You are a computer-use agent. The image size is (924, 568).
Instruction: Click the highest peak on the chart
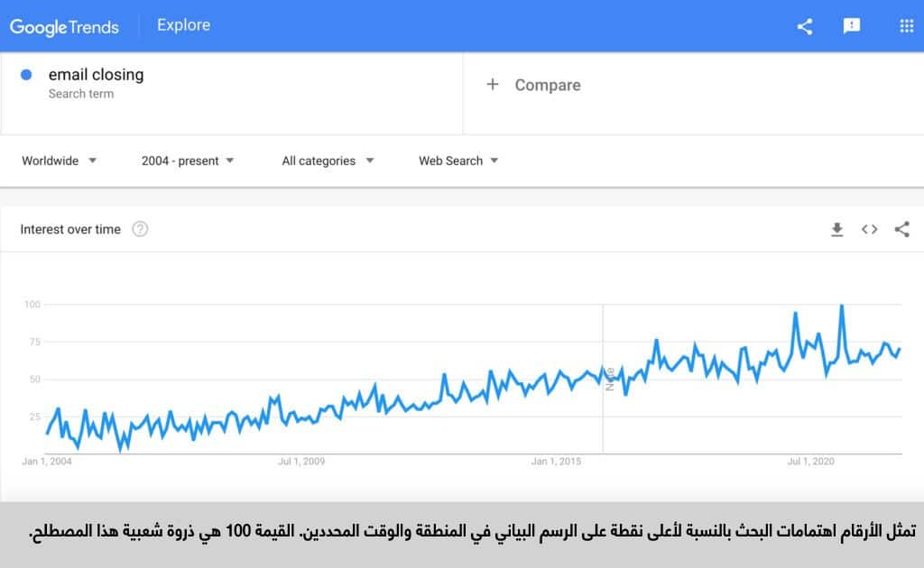pyautogui.click(x=842, y=307)
